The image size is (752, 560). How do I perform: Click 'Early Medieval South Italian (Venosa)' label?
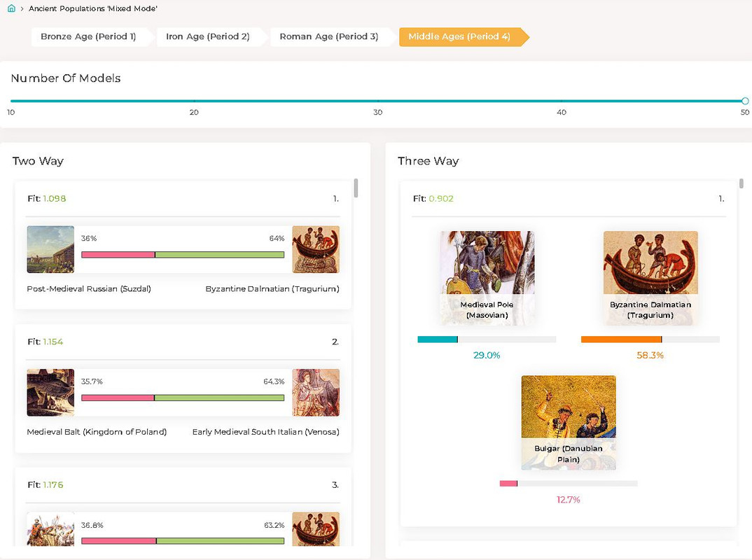[x=265, y=431]
